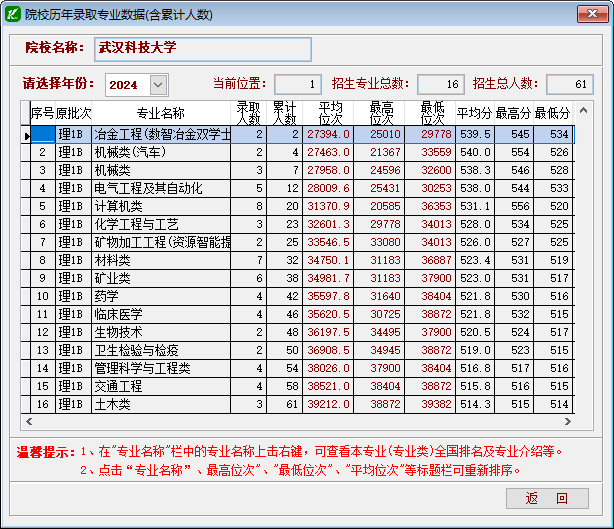
Task: Click the green app icon in title bar
Action: 13,14
